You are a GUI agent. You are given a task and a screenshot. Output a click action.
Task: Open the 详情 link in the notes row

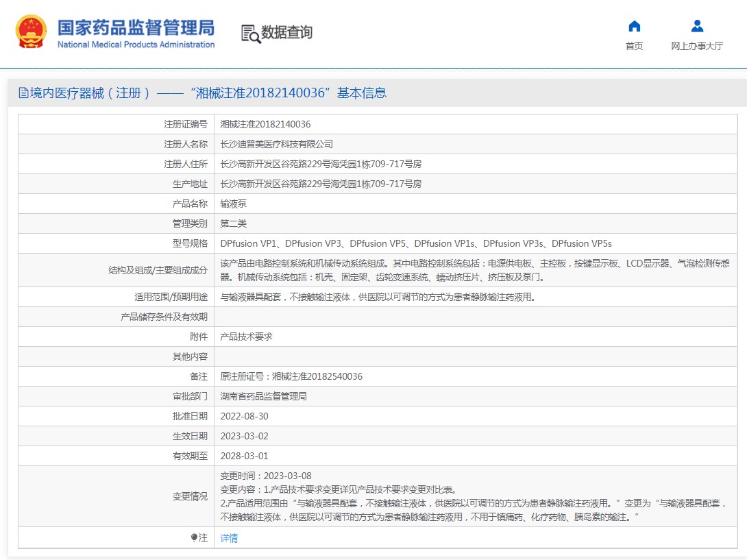click(x=229, y=538)
